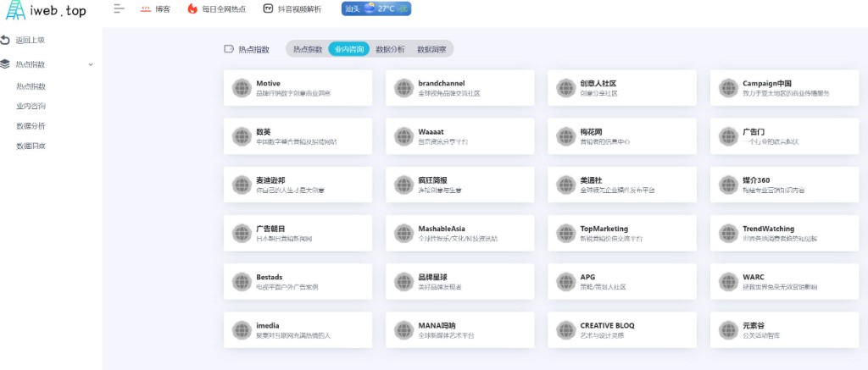The height and width of the screenshot is (370, 868).
Task: Click the globe icon on brandchannel card
Action: click(404, 88)
